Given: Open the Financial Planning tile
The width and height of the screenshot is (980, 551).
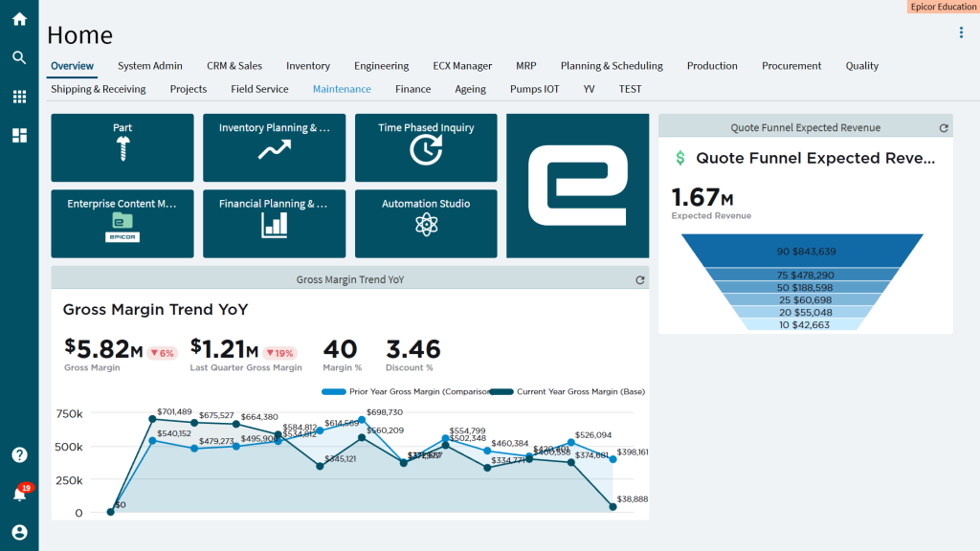Looking at the screenshot, I should (x=275, y=224).
